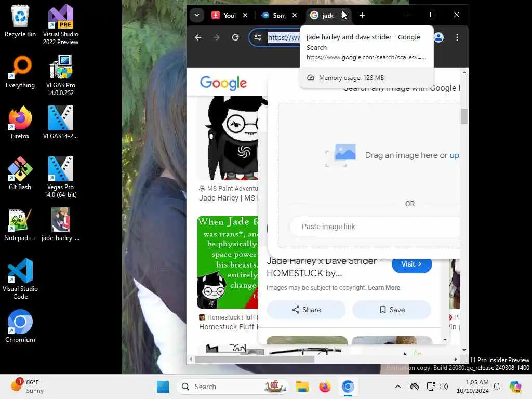
Task: Open Firefox from the taskbar
Action: (325, 387)
